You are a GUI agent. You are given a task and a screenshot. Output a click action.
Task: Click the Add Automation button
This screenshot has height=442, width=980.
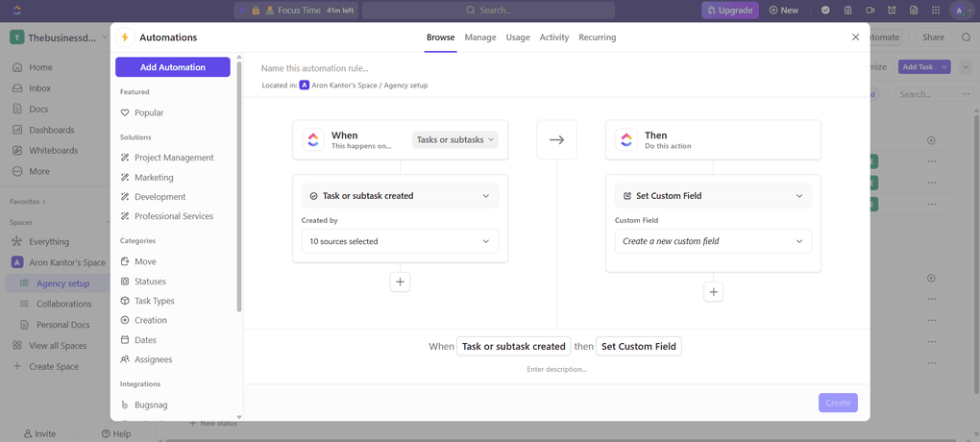173,67
